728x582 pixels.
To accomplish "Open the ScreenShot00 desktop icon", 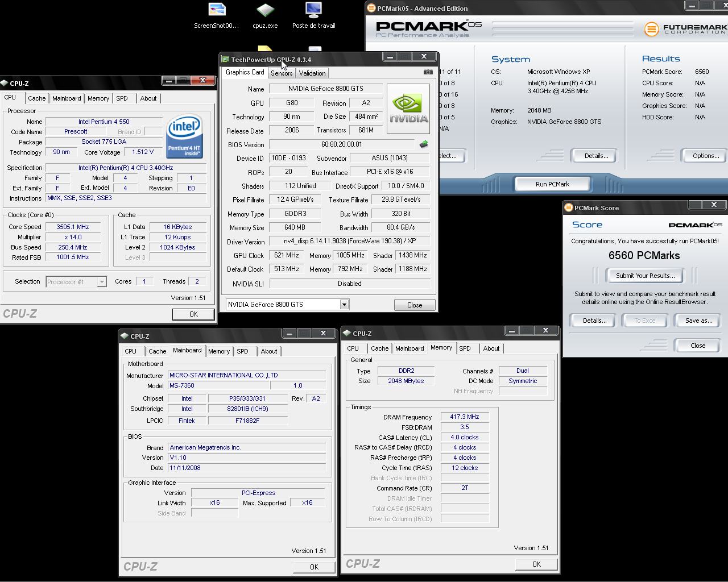I will pyautogui.click(x=217, y=16).
